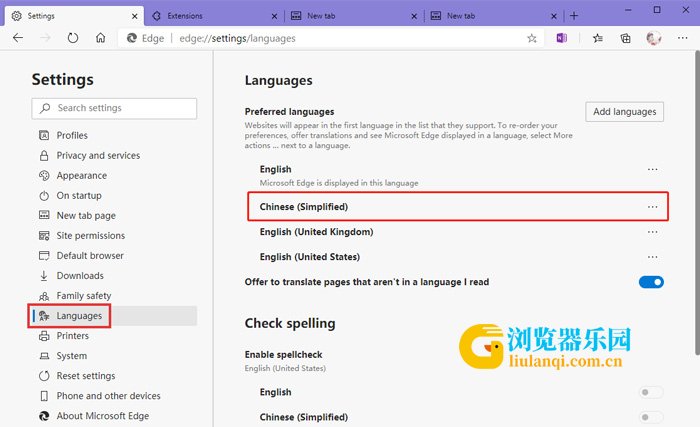Open the Favorites list icon
This screenshot has height=427, width=700.
(x=597, y=38)
